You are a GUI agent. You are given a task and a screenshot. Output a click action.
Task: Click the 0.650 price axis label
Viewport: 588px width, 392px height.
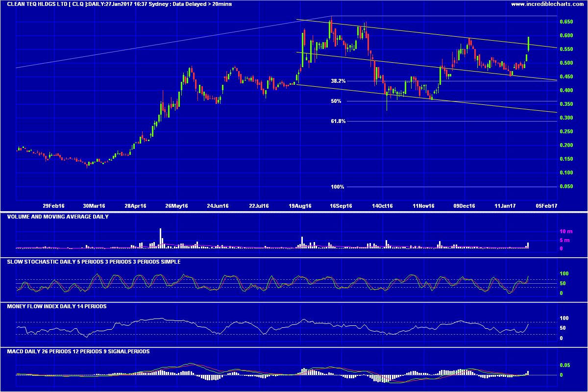[x=566, y=22]
